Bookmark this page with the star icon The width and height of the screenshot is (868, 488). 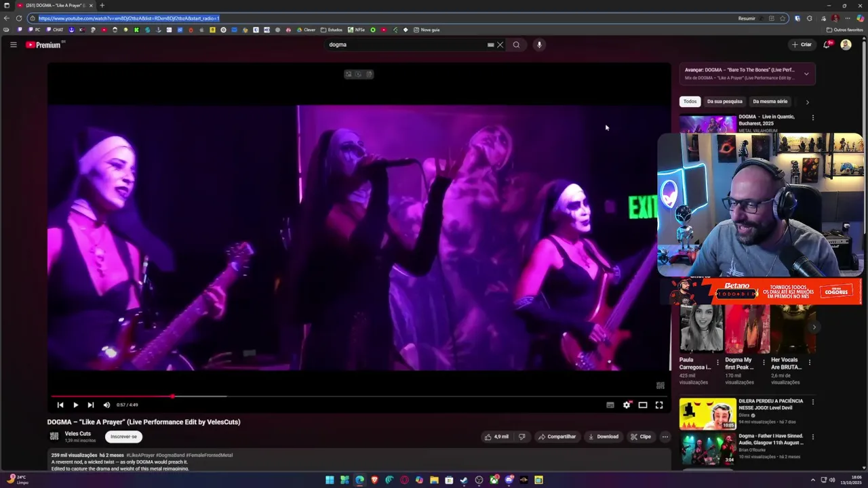[783, 18]
